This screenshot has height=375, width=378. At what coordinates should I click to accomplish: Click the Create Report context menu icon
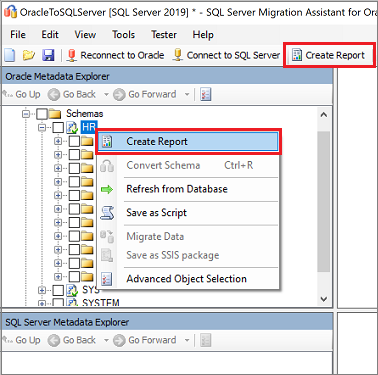click(x=107, y=142)
